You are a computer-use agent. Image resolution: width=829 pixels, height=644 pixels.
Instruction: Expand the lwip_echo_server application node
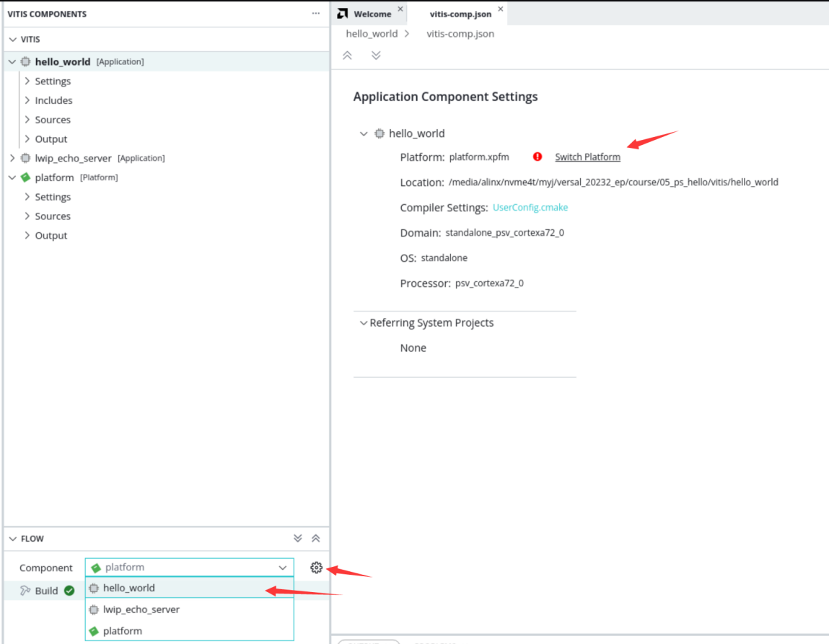[x=12, y=158]
